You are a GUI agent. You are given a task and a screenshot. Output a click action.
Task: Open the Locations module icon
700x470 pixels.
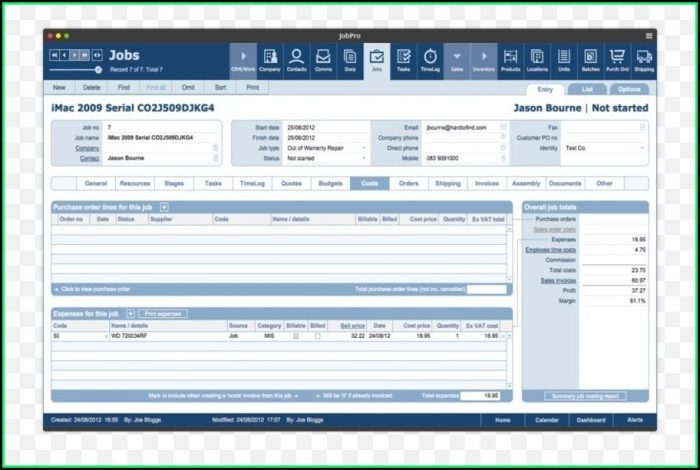537,61
